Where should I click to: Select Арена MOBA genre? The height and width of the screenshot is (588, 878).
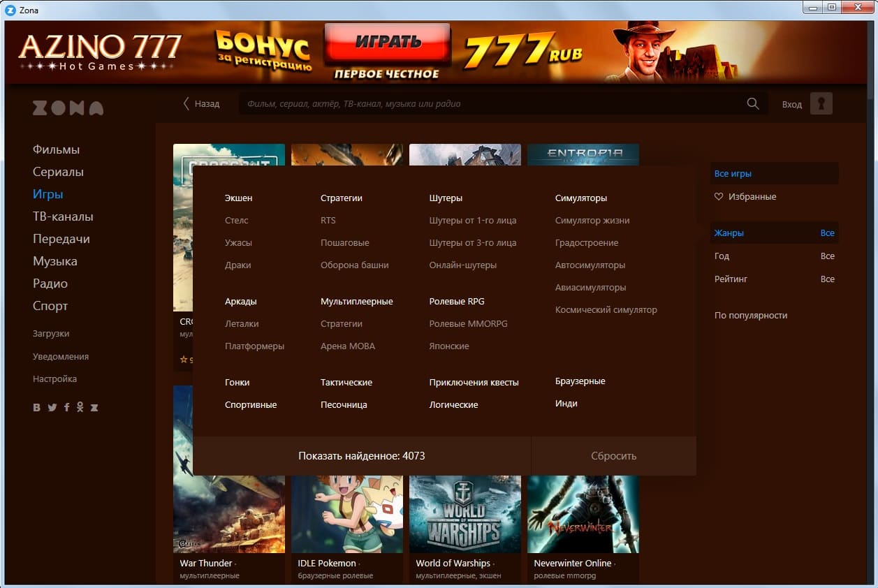[348, 346]
